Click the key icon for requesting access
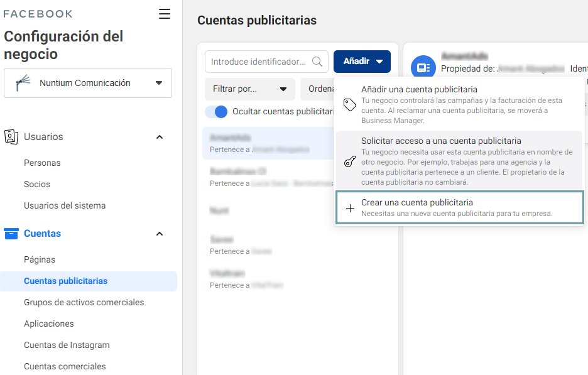Screen dimensions: 588x375 [350, 161]
